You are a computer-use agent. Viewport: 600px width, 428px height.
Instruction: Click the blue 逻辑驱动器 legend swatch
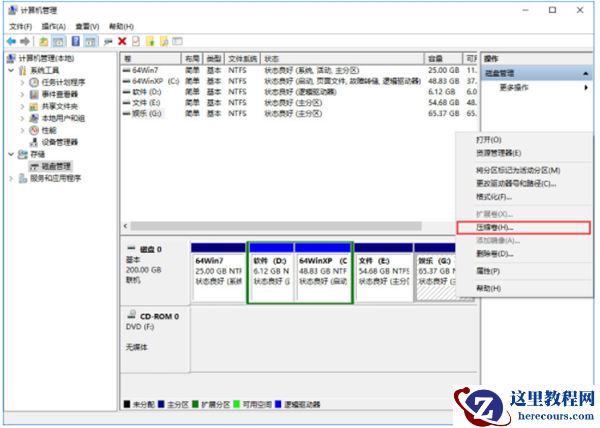(x=278, y=404)
